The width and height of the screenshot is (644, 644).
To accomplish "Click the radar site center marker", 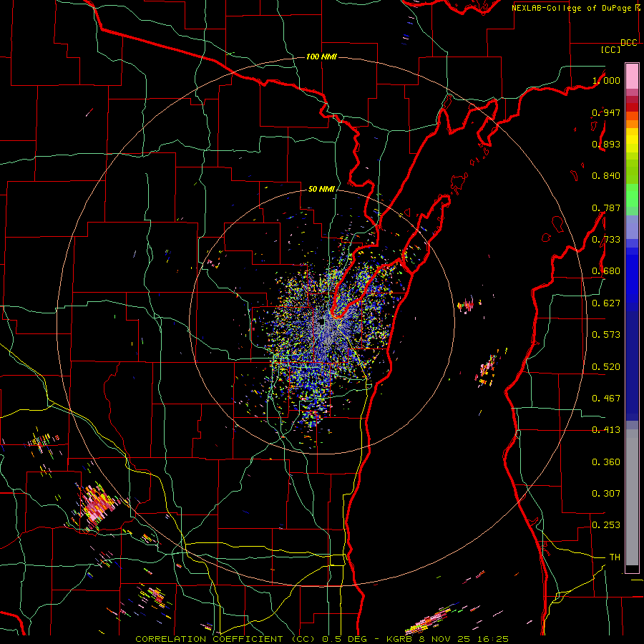I will pos(322,323).
